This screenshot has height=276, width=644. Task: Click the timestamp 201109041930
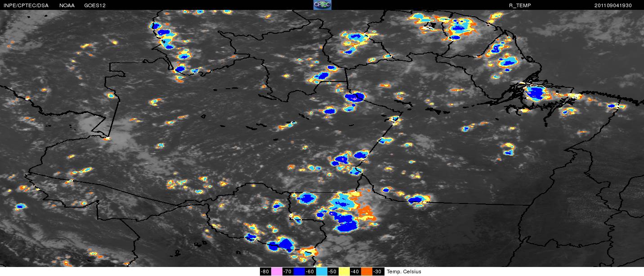[x=613, y=5]
